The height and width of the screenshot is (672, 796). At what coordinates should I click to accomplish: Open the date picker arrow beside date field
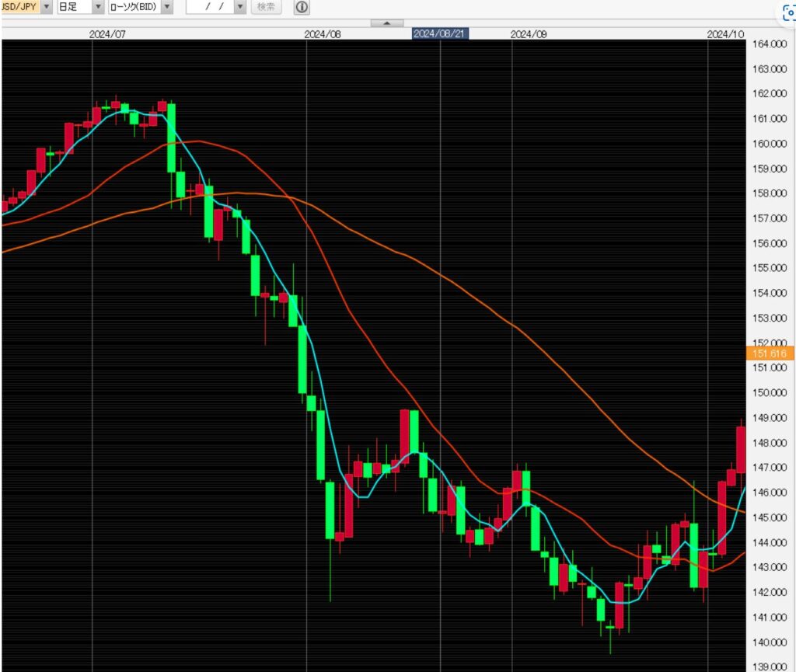click(239, 7)
